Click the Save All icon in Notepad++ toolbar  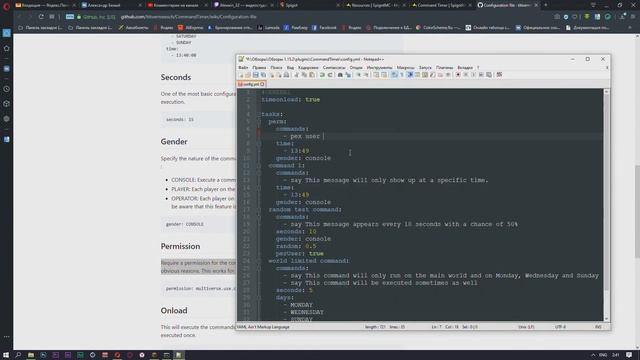tap(263, 75)
